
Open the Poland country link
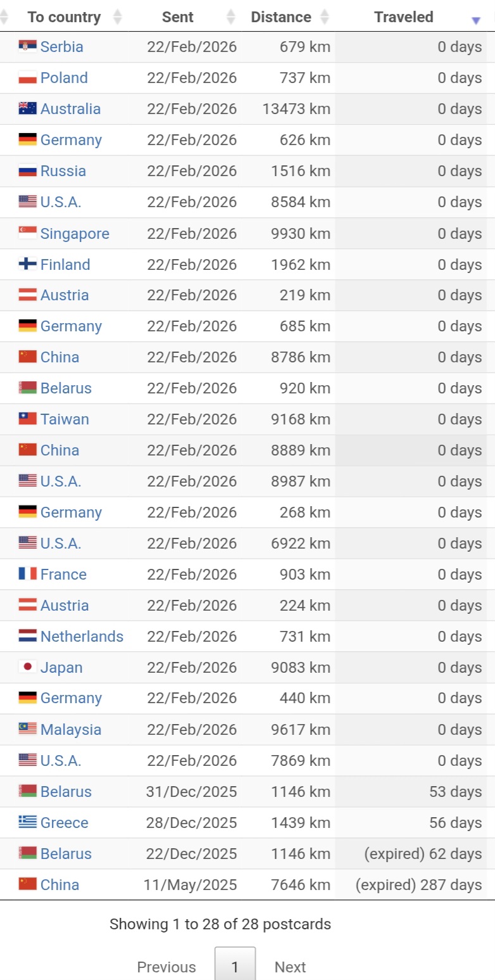coord(64,78)
